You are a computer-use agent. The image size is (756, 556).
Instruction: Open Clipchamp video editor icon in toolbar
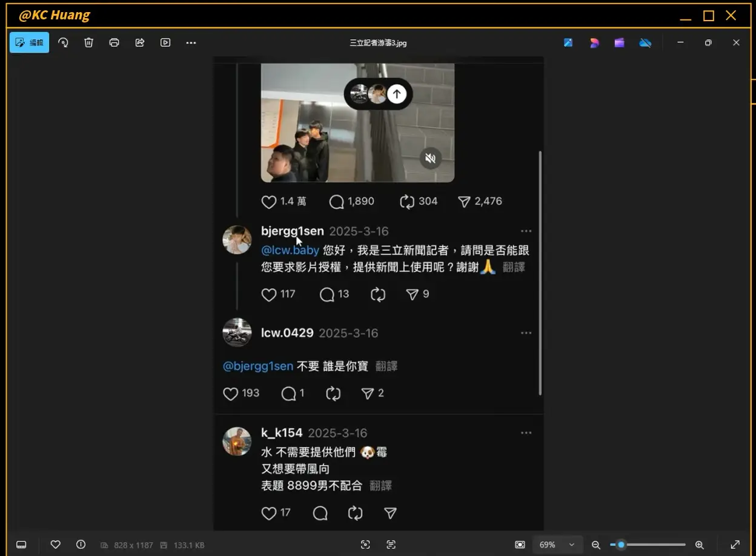point(619,42)
